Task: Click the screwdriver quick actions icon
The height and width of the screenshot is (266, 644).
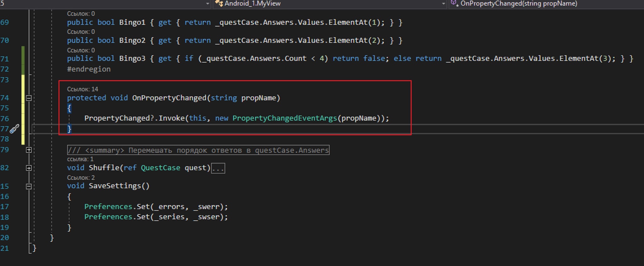Action: point(14,129)
